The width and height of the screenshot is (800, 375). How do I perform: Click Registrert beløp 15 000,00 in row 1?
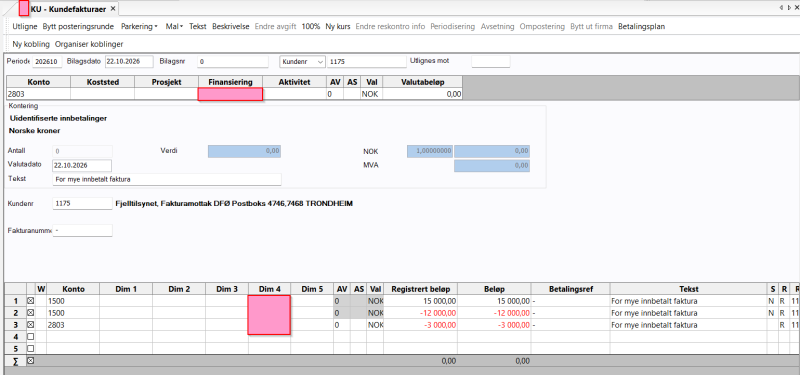tap(421, 301)
